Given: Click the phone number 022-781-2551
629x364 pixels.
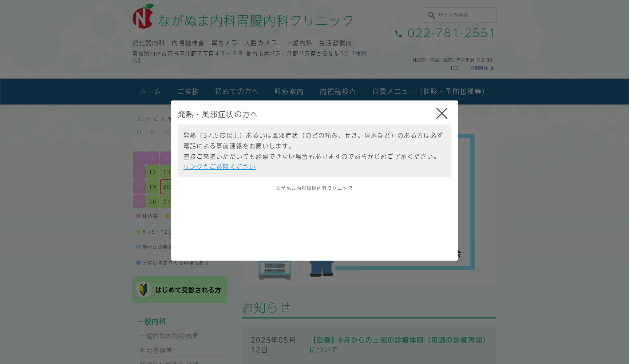Looking at the screenshot, I should coord(451,33).
